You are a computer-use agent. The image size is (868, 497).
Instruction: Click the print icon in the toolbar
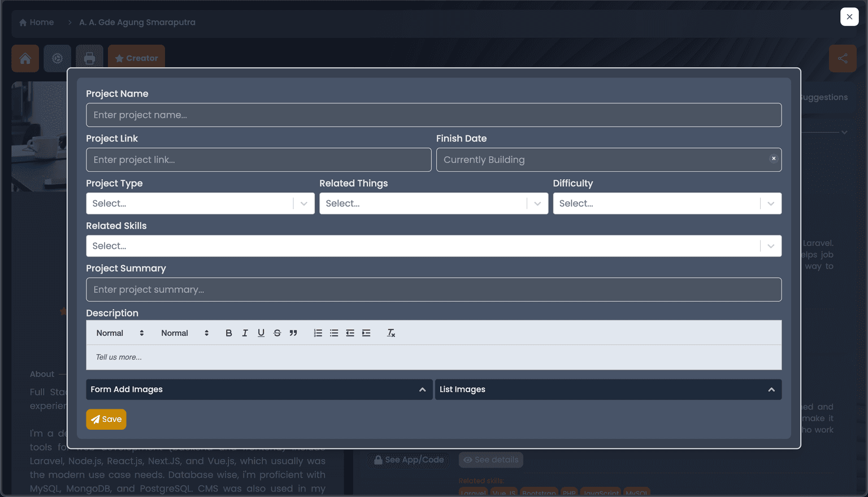point(89,58)
